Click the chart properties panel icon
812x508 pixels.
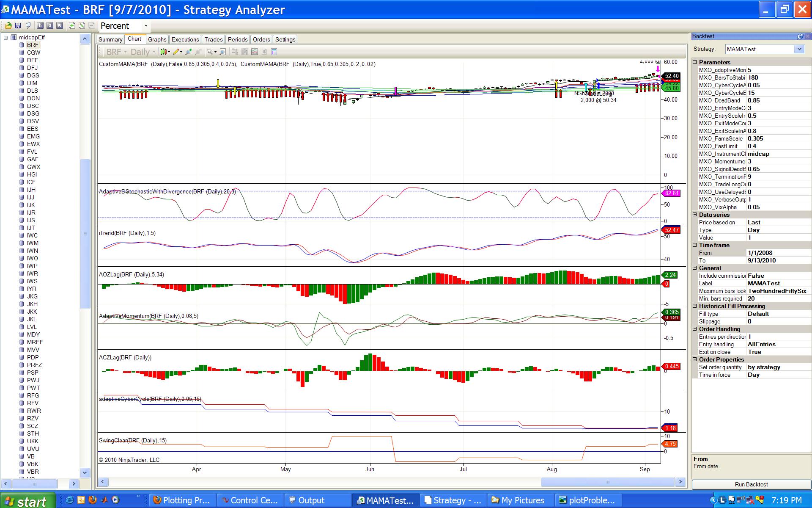274,52
